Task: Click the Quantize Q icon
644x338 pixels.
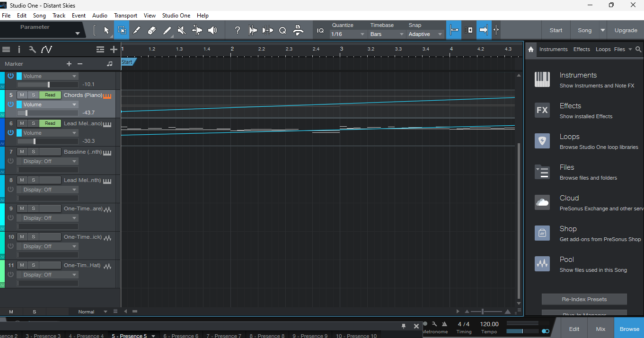Action: (282, 30)
